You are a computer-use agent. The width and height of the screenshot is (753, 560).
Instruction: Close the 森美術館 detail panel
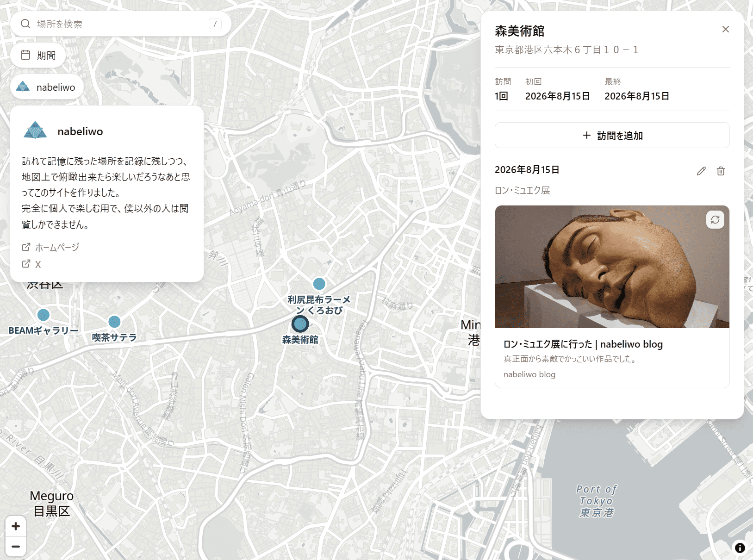(725, 29)
